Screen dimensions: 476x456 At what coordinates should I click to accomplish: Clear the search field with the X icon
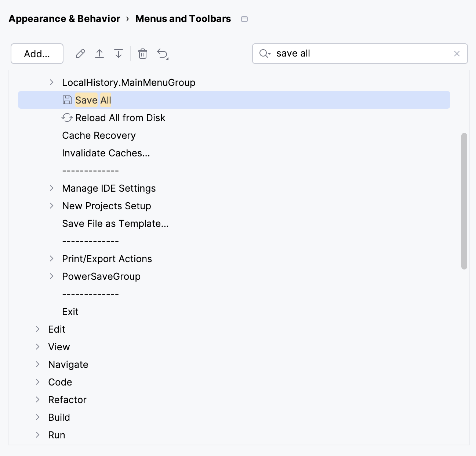click(x=457, y=54)
